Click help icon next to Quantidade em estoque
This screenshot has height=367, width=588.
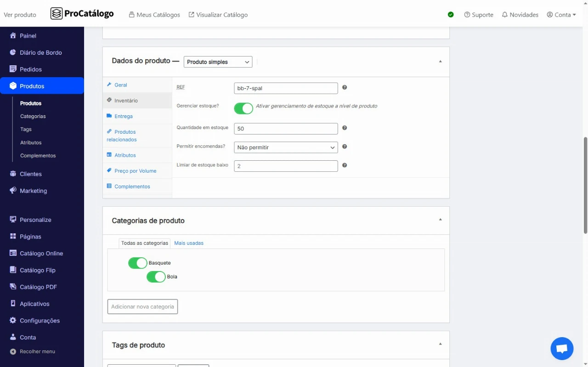[x=345, y=128]
